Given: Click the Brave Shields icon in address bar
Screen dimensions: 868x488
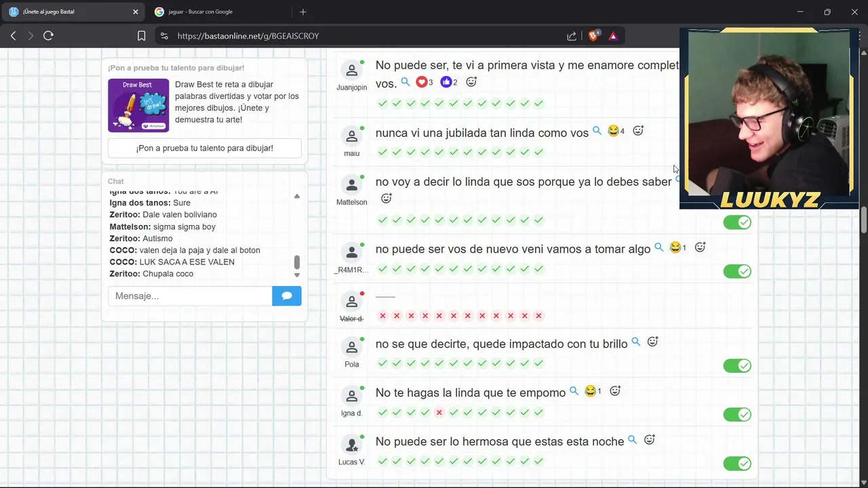Looking at the screenshot, I should [593, 36].
